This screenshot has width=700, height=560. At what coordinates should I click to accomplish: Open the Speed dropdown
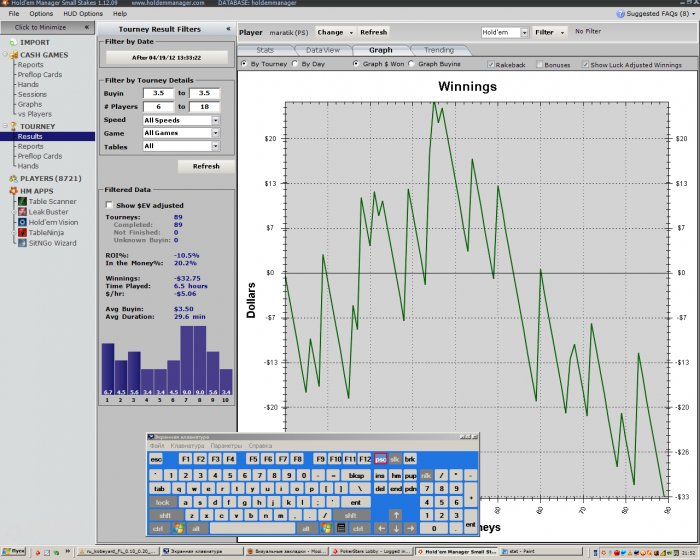click(215, 120)
